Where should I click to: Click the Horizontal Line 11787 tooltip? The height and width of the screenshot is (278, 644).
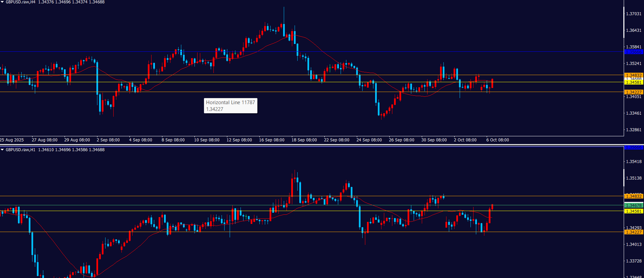point(230,106)
